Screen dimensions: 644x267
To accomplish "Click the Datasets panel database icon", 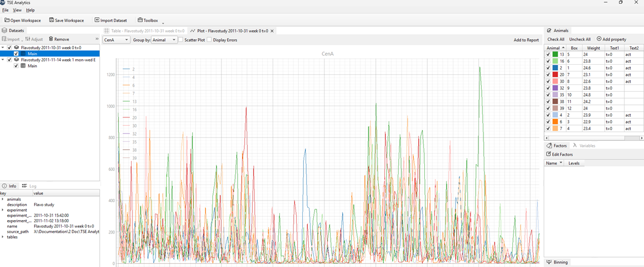I will click(x=4, y=31).
